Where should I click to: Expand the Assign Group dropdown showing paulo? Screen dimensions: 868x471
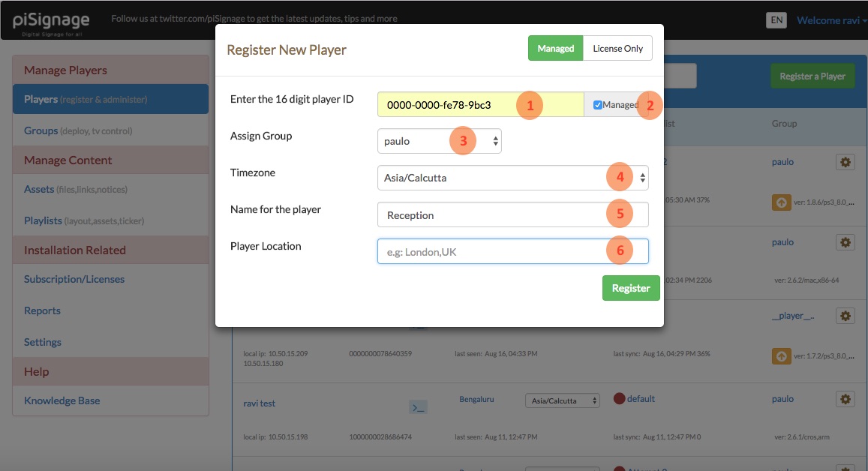tap(439, 141)
